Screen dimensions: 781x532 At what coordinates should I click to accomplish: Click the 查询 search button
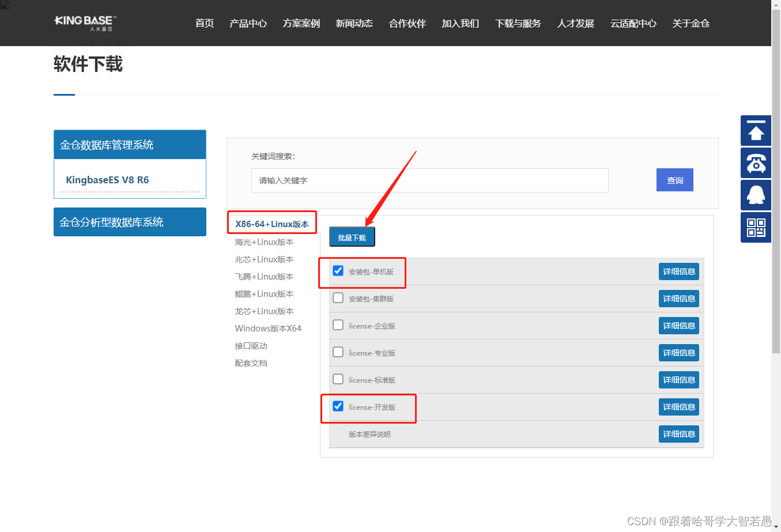[x=675, y=180]
